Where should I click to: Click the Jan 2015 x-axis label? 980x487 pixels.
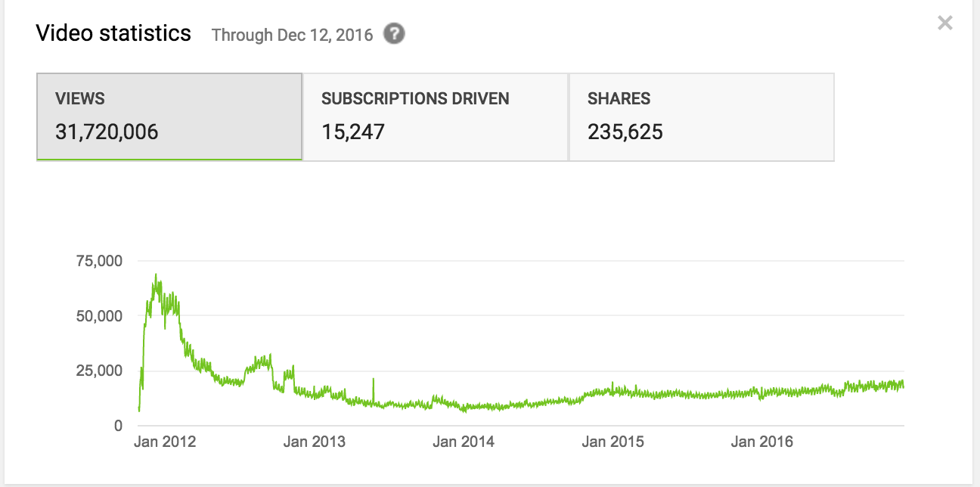pyautogui.click(x=612, y=442)
